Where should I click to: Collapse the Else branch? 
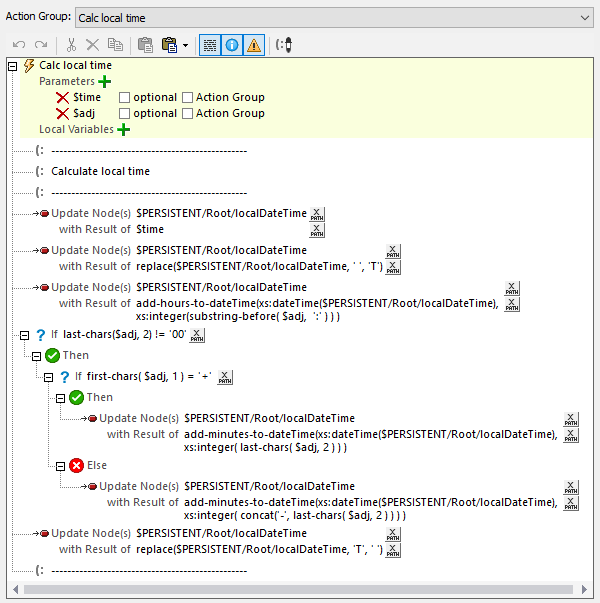pyautogui.click(x=61, y=465)
